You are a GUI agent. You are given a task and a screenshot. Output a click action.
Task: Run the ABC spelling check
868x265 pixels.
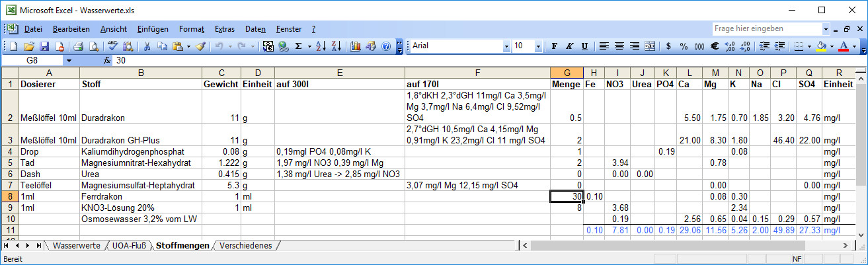[113, 46]
